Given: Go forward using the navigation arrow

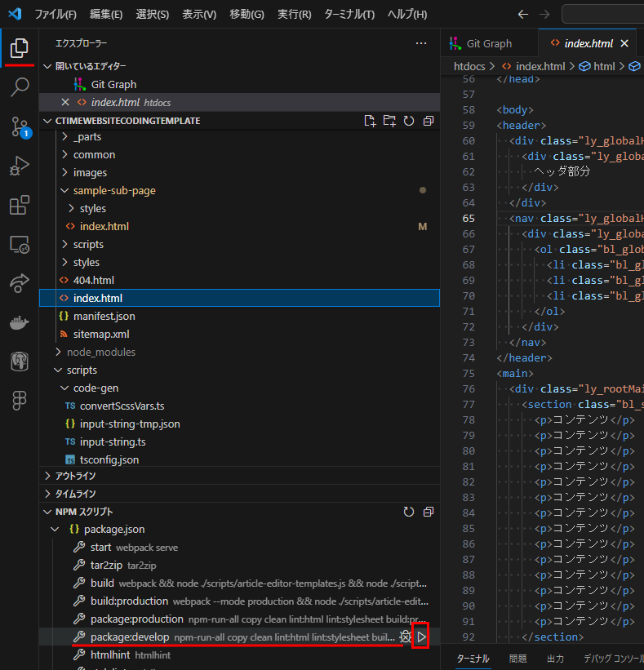Looking at the screenshot, I should (x=544, y=14).
